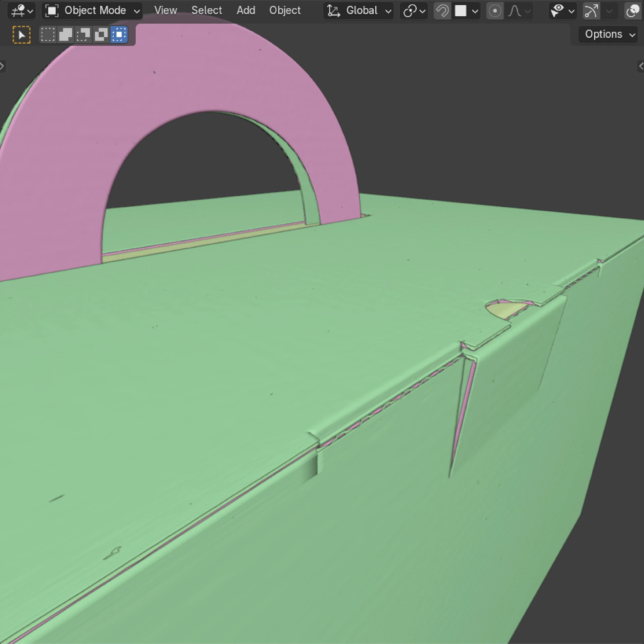Open the Object menu
This screenshot has height=644, width=644.
click(x=285, y=11)
